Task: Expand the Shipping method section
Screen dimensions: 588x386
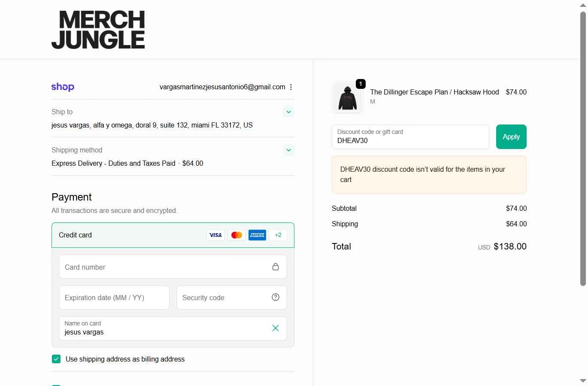Action: [288, 150]
